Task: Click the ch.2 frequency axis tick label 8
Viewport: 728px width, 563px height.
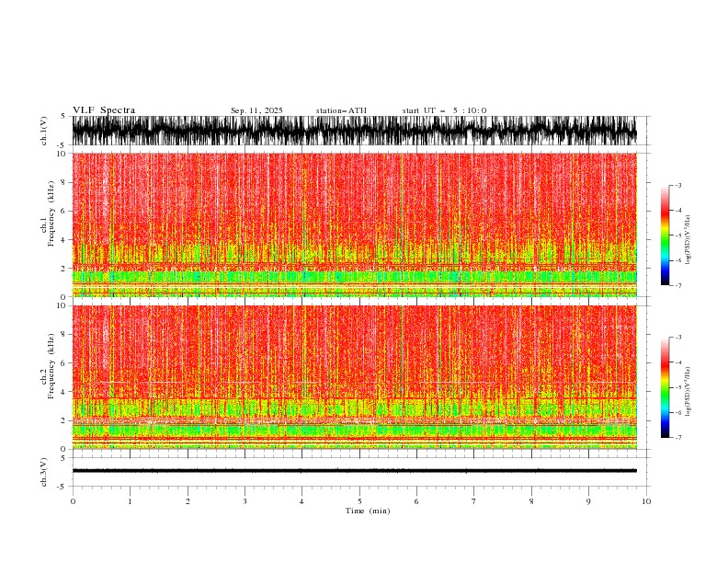Action: (x=63, y=335)
